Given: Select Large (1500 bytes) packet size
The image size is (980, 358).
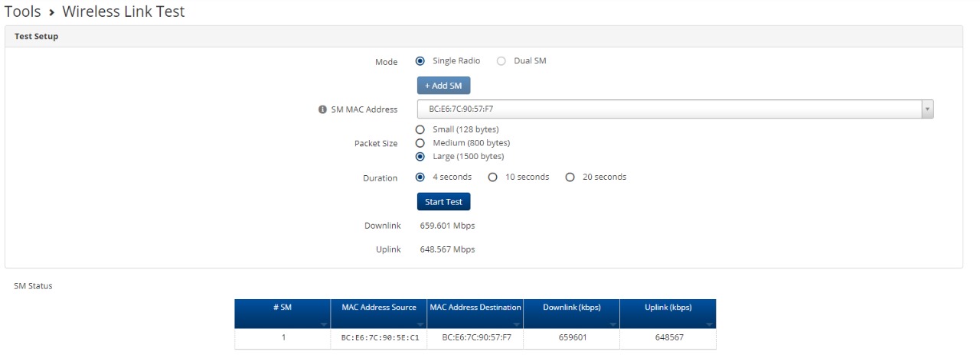Looking at the screenshot, I should [x=420, y=157].
